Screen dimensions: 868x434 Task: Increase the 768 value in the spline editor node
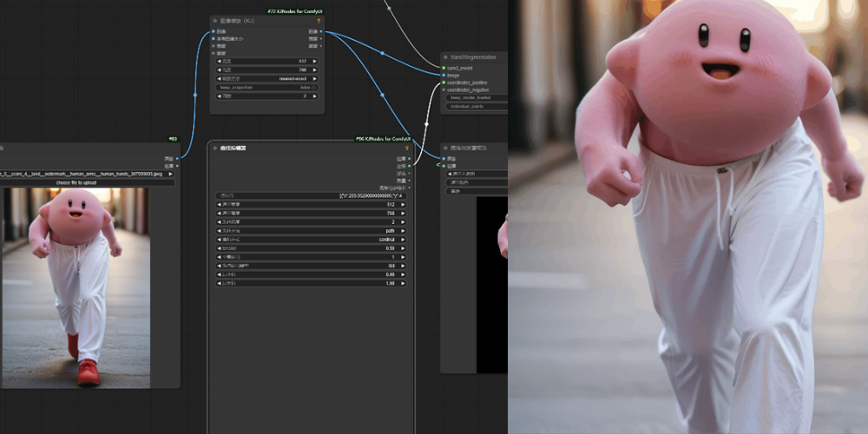coord(403,214)
